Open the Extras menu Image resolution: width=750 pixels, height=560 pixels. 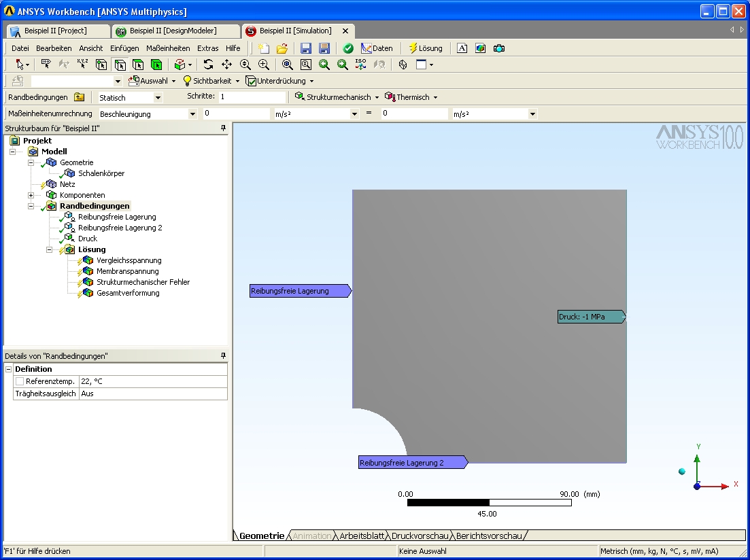207,48
